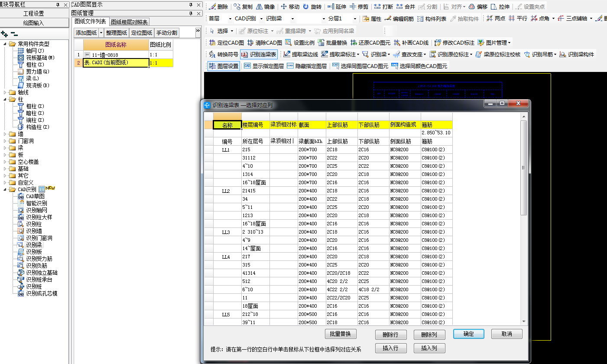This screenshot has height=364, width=607.
Task: Click 编辑钢筋 (edit rebar) tool
Action: pyautogui.click(x=399, y=19)
